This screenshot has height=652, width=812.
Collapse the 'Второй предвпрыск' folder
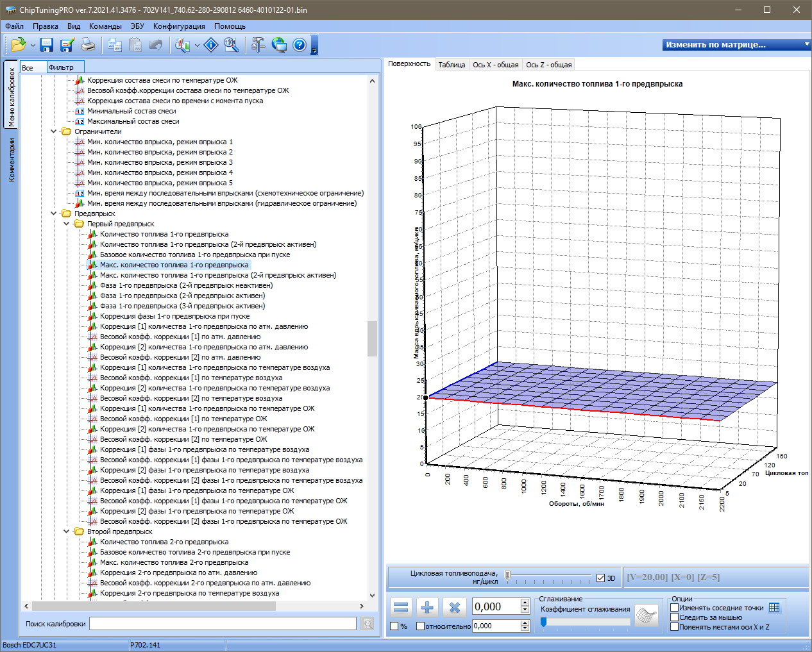pyautogui.click(x=67, y=531)
